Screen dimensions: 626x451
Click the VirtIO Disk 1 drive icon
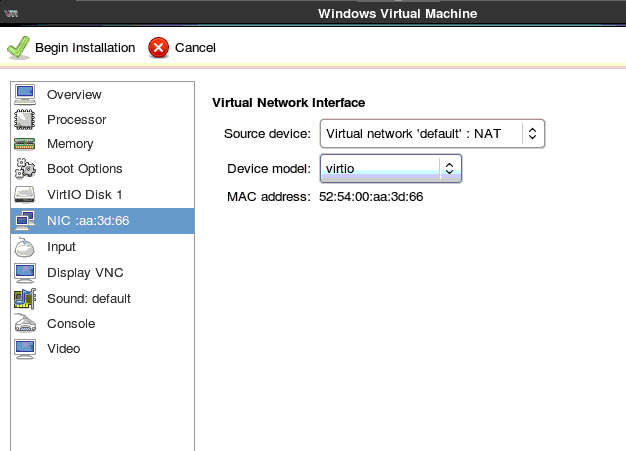pyautogui.click(x=26, y=194)
